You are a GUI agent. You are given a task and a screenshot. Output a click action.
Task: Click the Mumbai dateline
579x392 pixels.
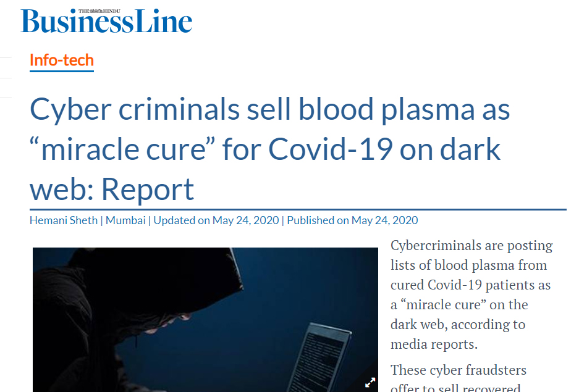pyautogui.click(x=125, y=220)
